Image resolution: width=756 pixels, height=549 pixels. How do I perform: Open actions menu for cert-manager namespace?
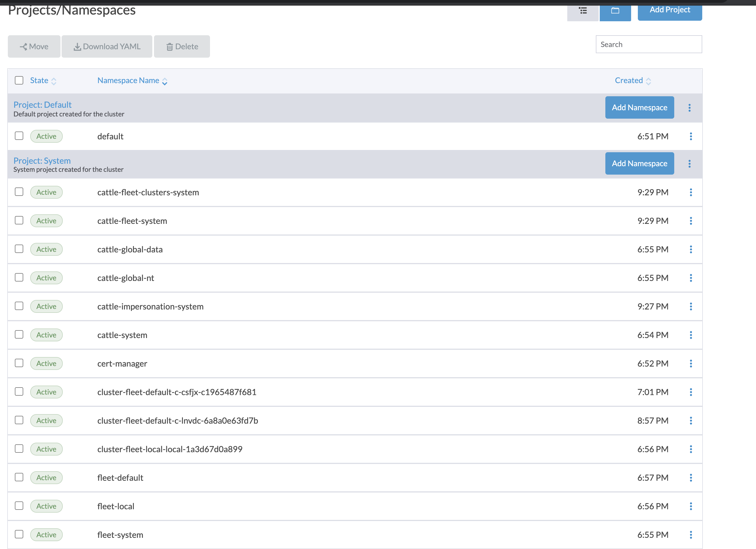[x=691, y=363]
